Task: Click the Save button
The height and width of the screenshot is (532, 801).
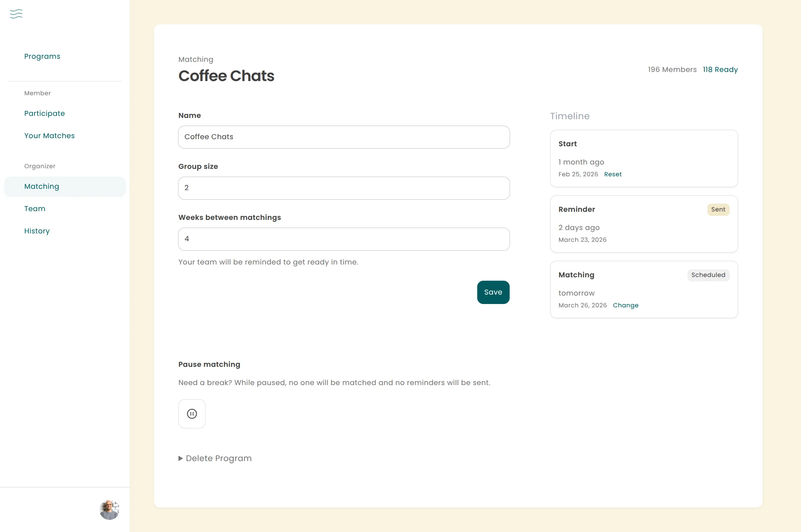Action: pyautogui.click(x=493, y=292)
